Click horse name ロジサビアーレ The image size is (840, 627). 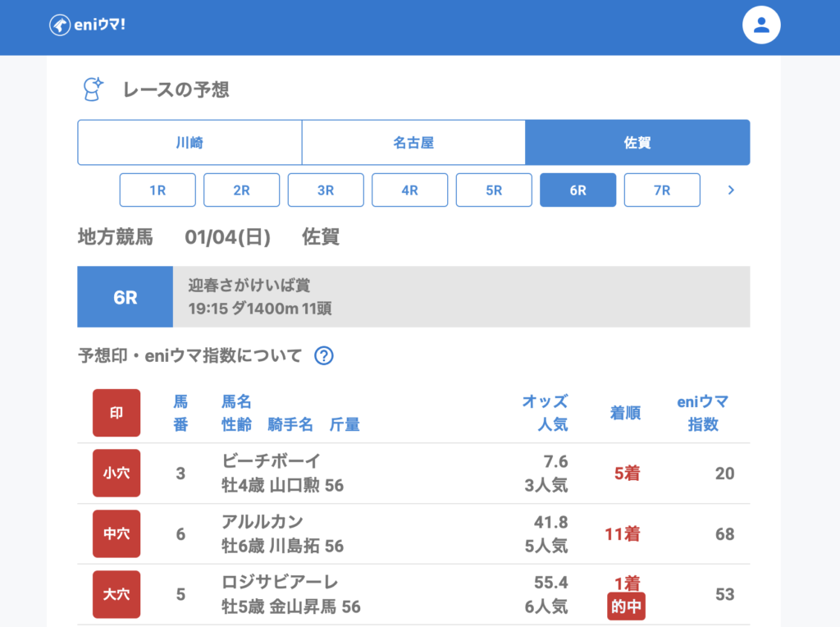[281, 582]
